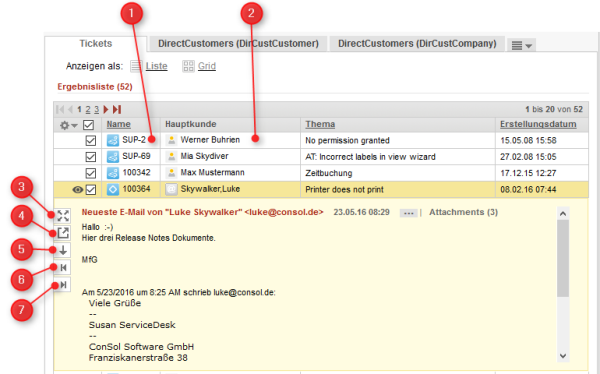The width and height of the screenshot is (600, 374).
Task: Uncheck checkbox for ticket 100342
Action: 91,173
